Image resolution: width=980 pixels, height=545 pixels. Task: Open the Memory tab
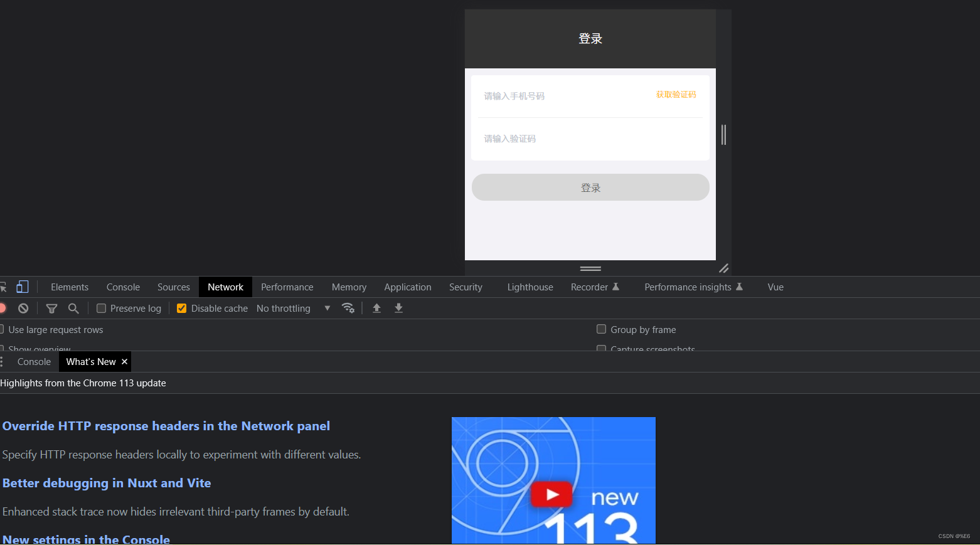click(x=349, y=287)
